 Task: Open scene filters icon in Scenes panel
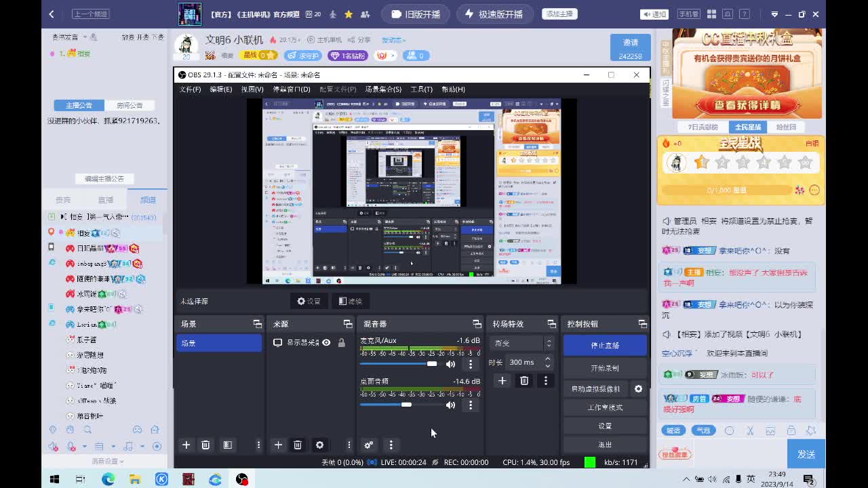(228, 445)
